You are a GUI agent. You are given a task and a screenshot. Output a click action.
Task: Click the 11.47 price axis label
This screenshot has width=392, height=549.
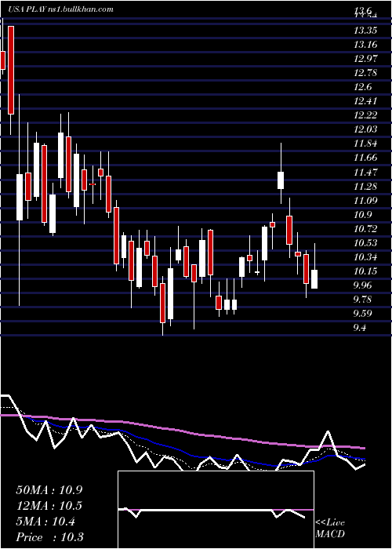(365, 172)
